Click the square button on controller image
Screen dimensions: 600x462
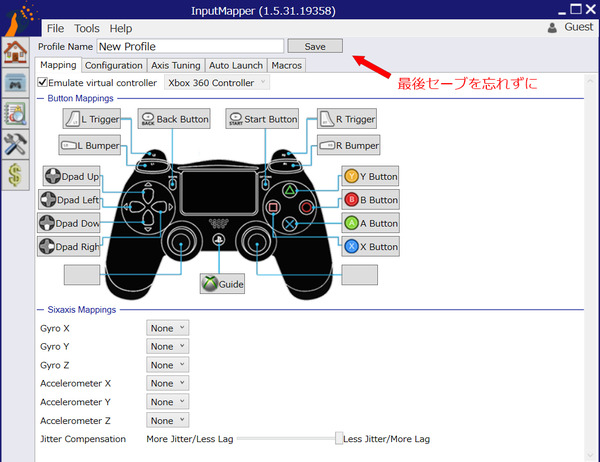pos(273,207)
